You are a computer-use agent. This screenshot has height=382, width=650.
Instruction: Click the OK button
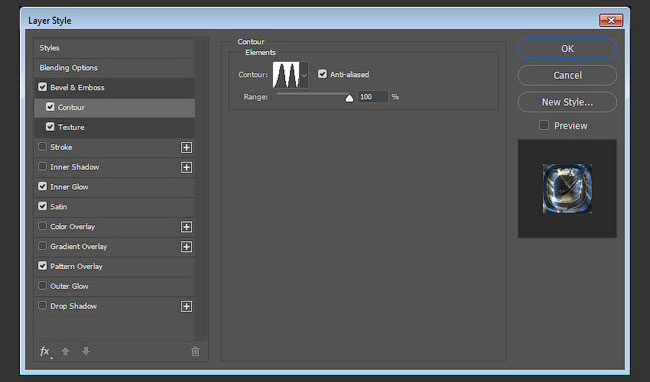(x=567, y=49)
